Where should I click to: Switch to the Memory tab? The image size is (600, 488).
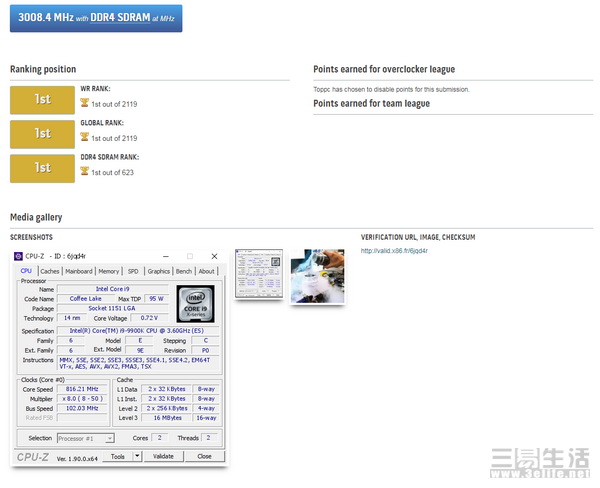[x=109, y=271]
